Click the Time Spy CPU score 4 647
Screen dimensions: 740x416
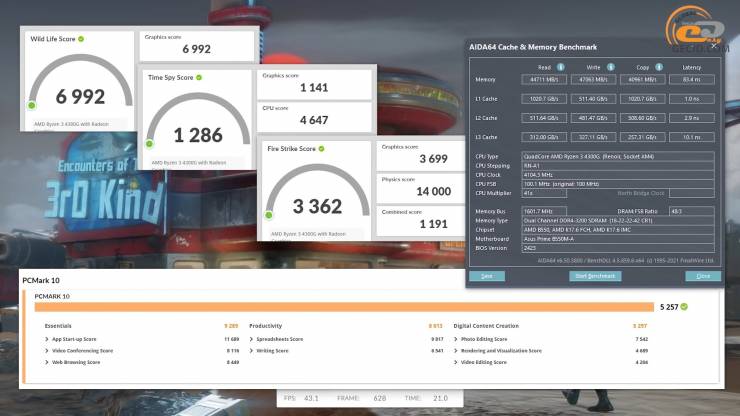pyautogui.click(x=314, y=120)
